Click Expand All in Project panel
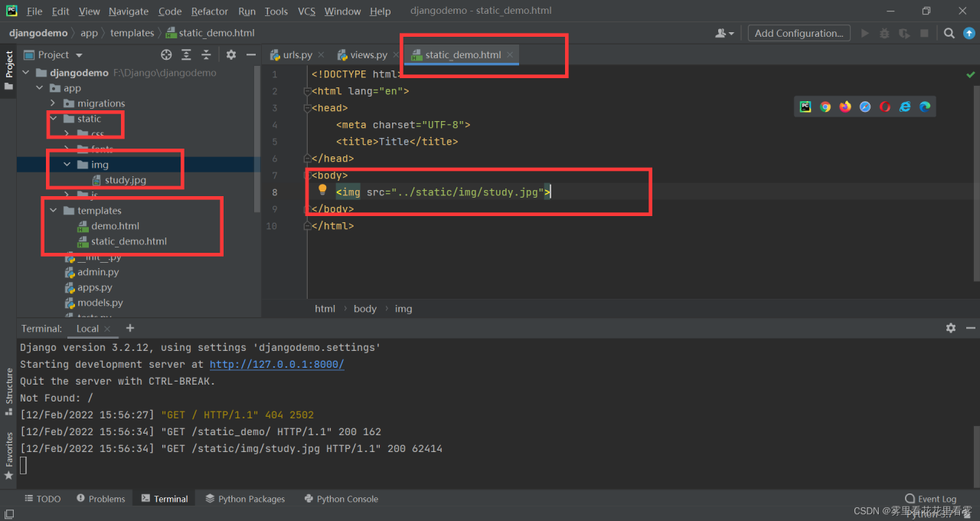The height and width of the screenshot is (521, 980). [x=186, y=54]
